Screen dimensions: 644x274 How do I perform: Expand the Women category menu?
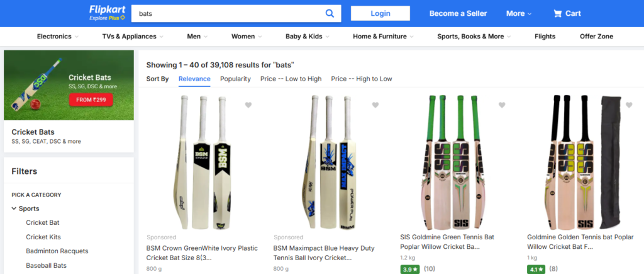247,37
